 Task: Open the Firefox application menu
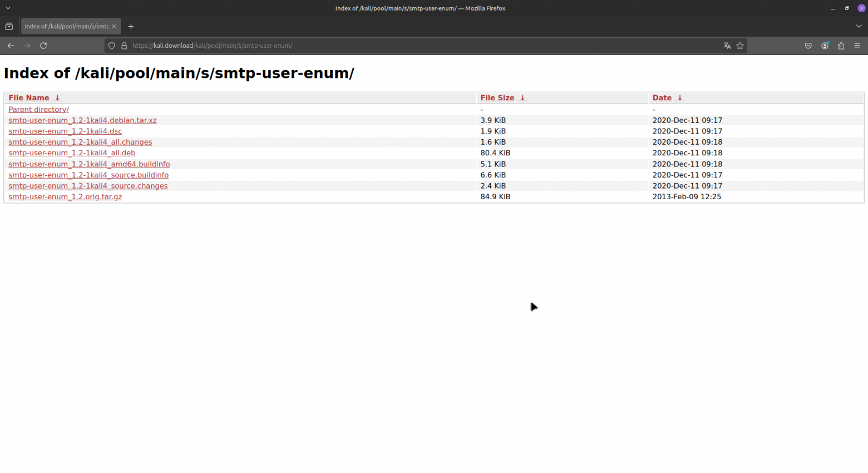[x=857, y=46]
